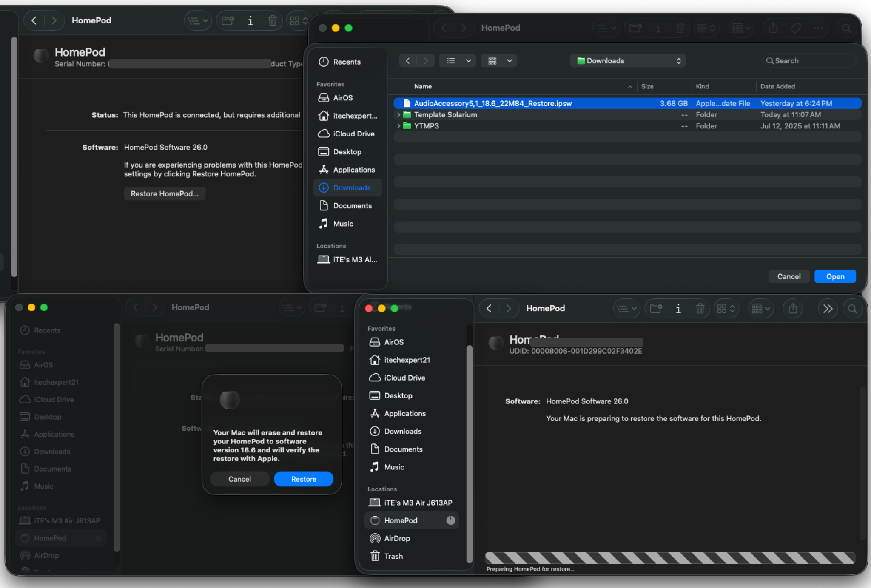Viewport: 871px width, 588px height.
Task: Select iTE's M3 Air J613AP in sidebar
Action: click(412, 503)
